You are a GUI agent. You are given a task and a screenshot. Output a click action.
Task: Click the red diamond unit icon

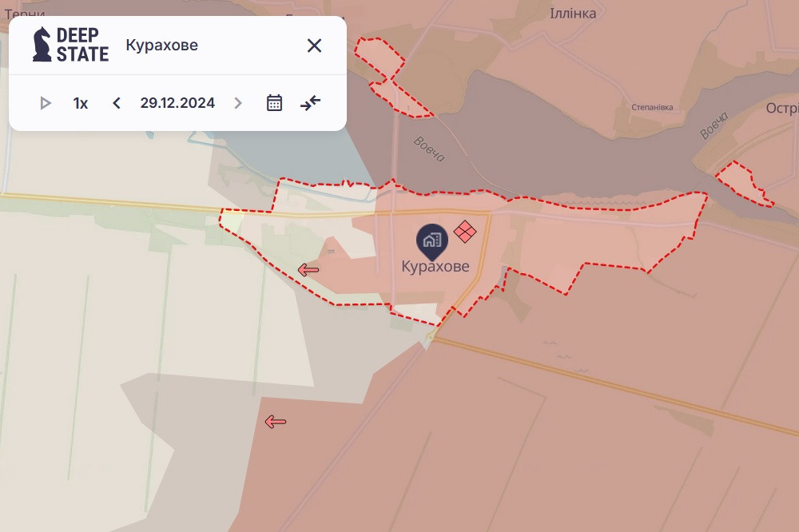pyautogui.click(x=465, y=232)
